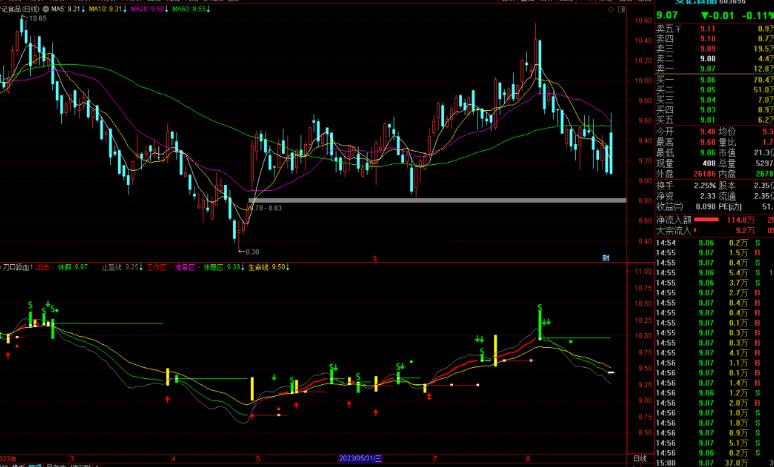774x467 pixels.
Task: Select the green MA60 9.55 indicator label
Action: (x=191, y=9)
